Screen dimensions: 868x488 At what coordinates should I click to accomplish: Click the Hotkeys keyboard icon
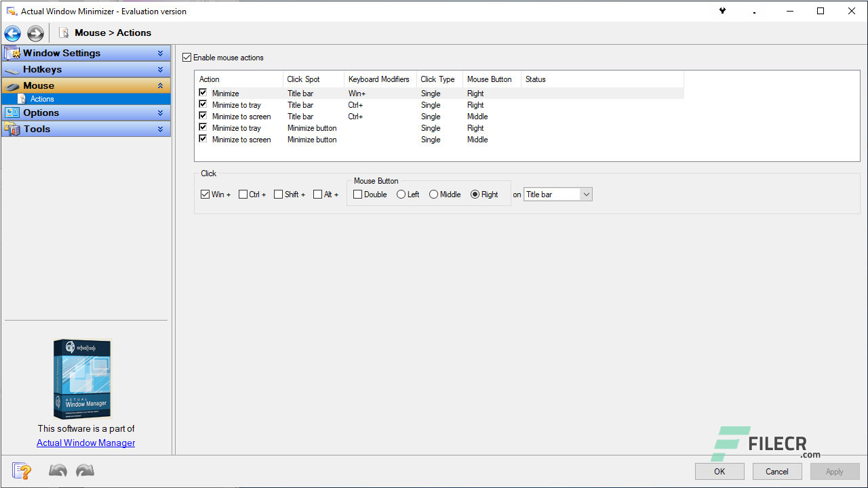click(x=12, y=70)
